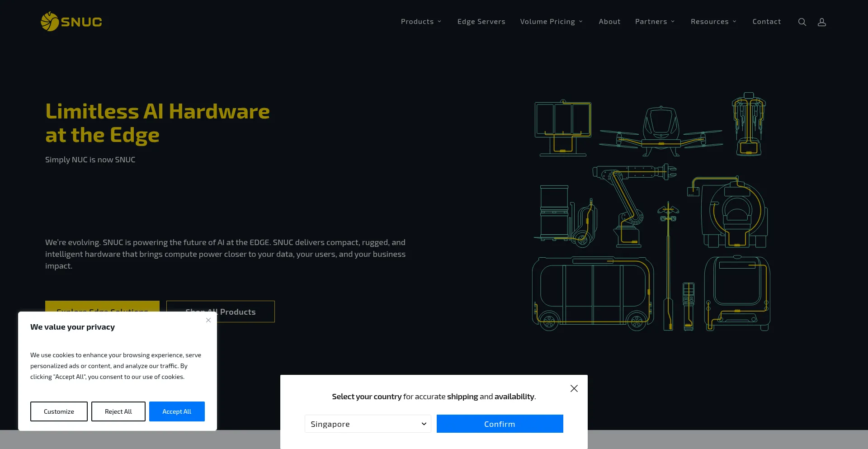Click the drone illustration
The width and height of the screenshot is (868, 449).
[660, 131]
